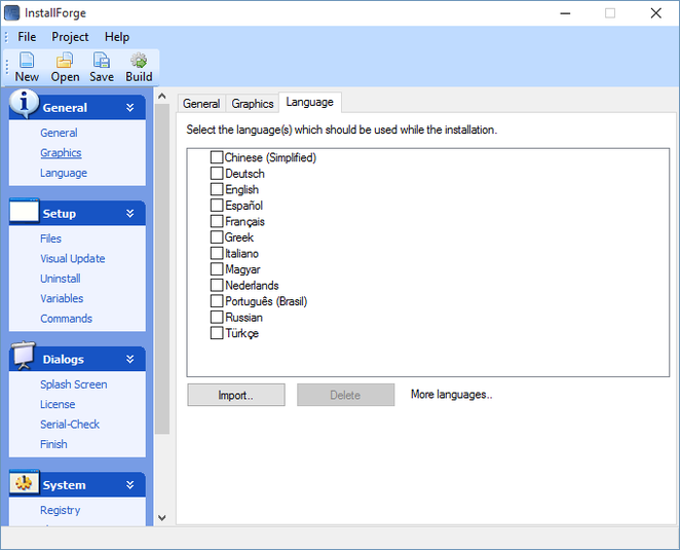This screenshot has width=680, height=550.
Task: Open Graphics in the sidebar
Action: [61, 153]
